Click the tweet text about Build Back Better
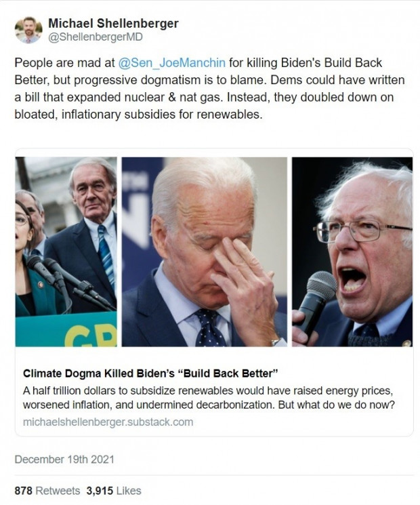Viewport: 420px width, 505px height. (209, 88)
